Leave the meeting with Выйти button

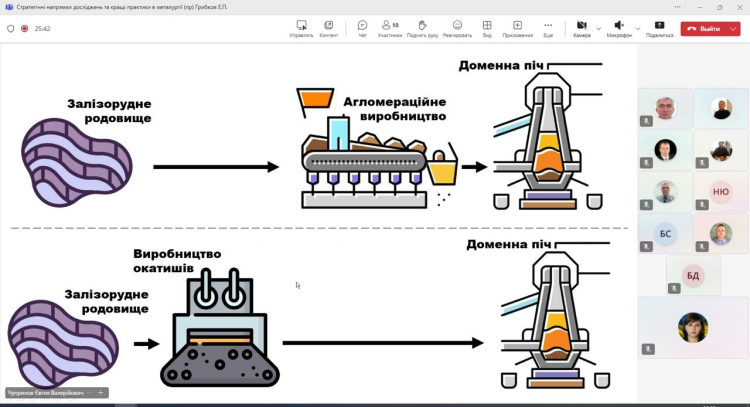(x=704, y=28)
